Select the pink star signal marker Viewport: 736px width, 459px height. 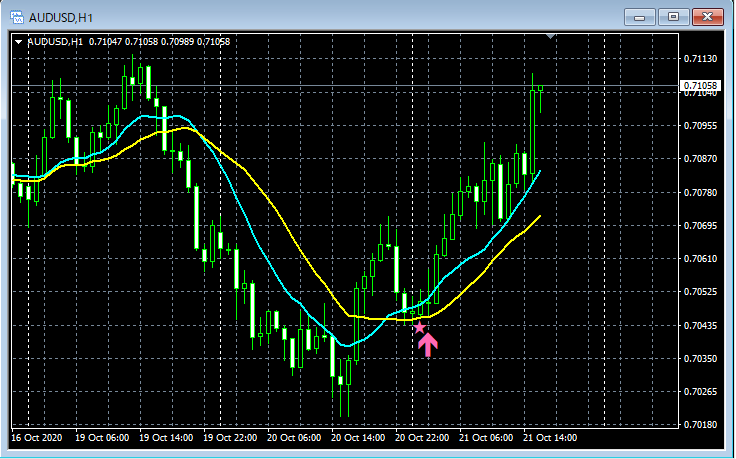pos(419,328)
